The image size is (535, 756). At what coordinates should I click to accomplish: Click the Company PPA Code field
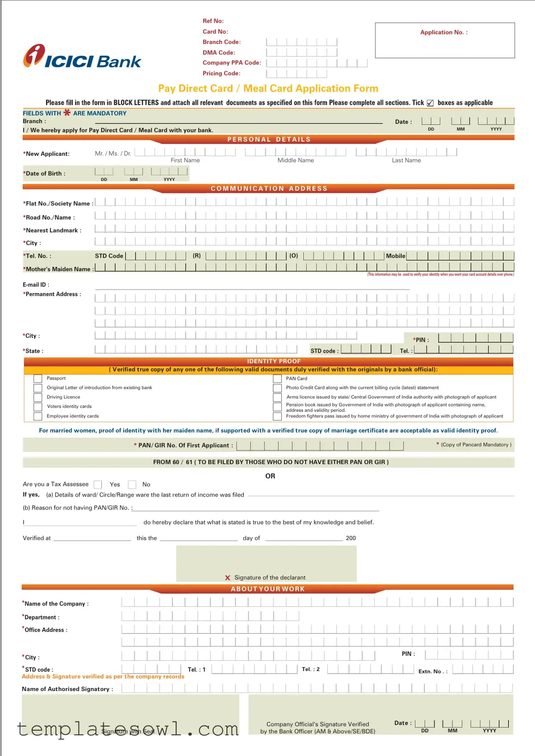[x=317, y=63]
